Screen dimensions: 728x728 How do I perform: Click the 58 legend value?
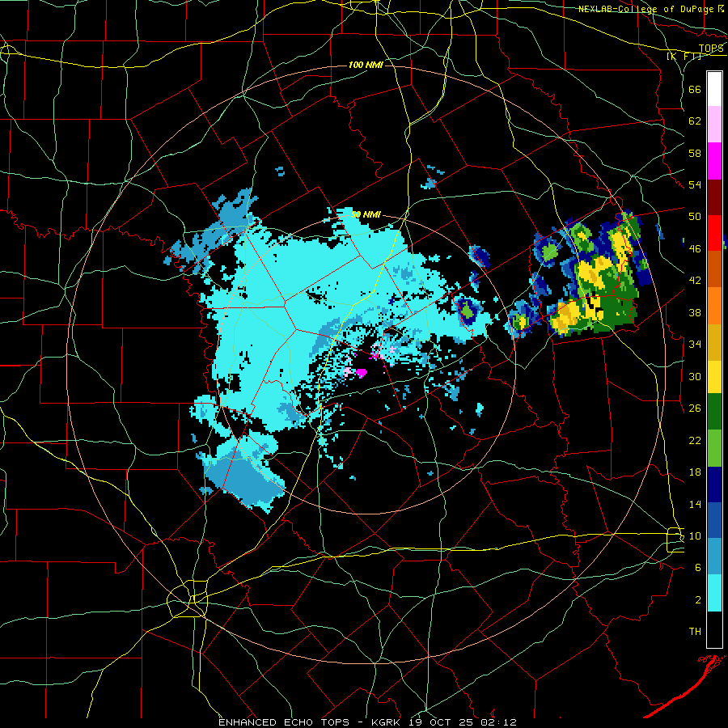click(695, 153)
